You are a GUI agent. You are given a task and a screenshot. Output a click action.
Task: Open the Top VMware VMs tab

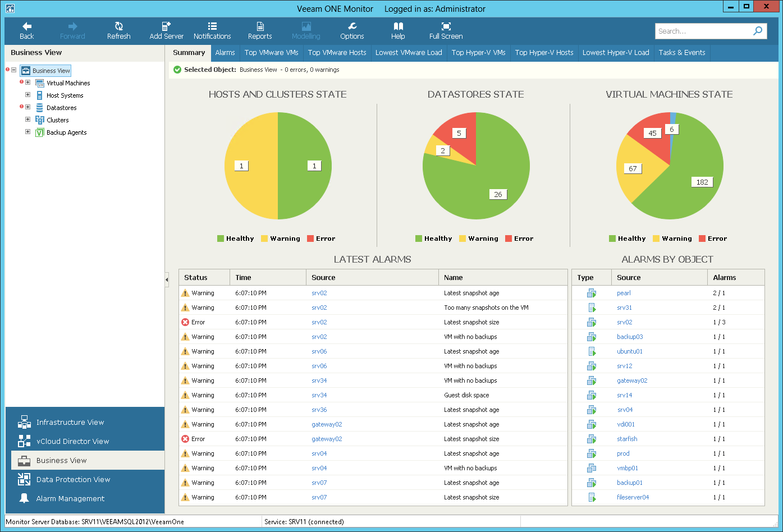(272, 53)
